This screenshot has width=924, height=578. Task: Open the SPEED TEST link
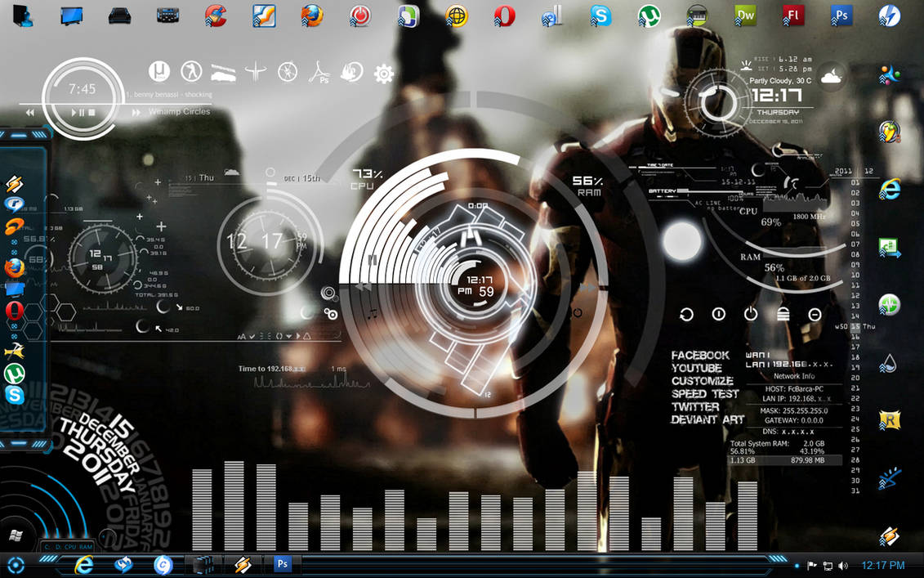705,393
